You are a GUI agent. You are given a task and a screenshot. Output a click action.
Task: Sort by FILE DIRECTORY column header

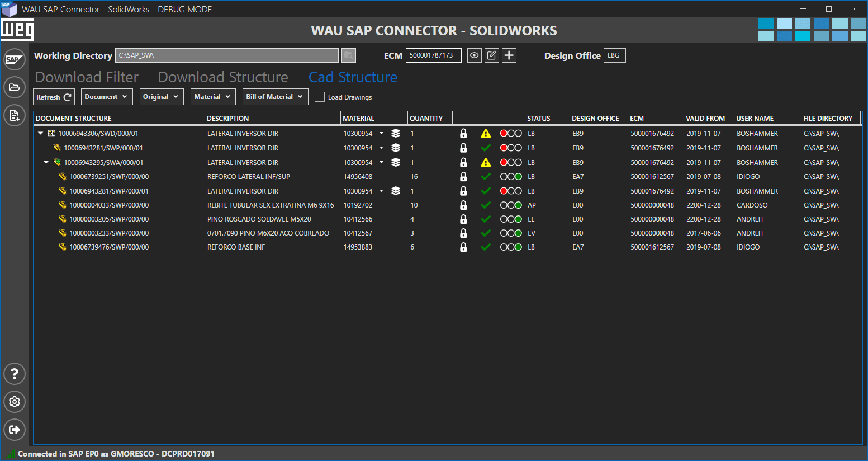pos(832,118)
